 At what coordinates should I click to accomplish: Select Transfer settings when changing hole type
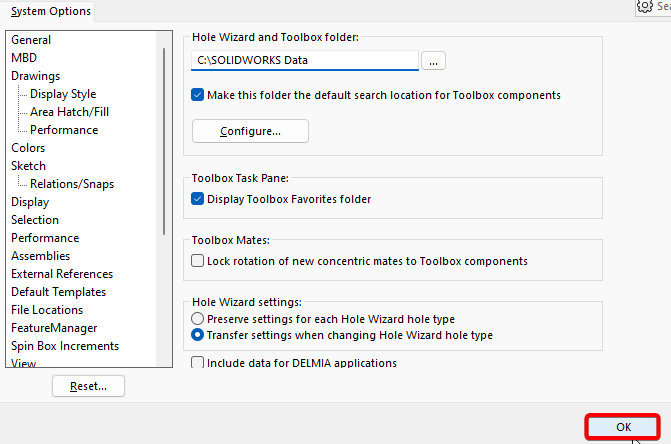(197, 334)
